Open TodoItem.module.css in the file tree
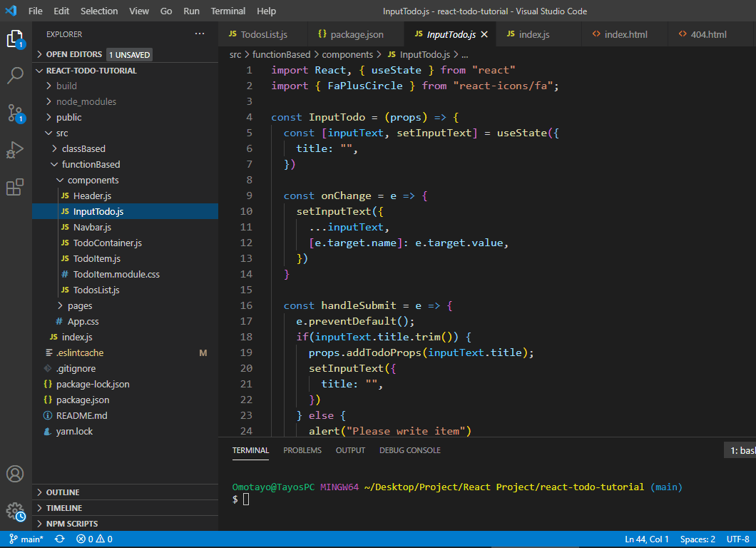 (x=126, y=275)
